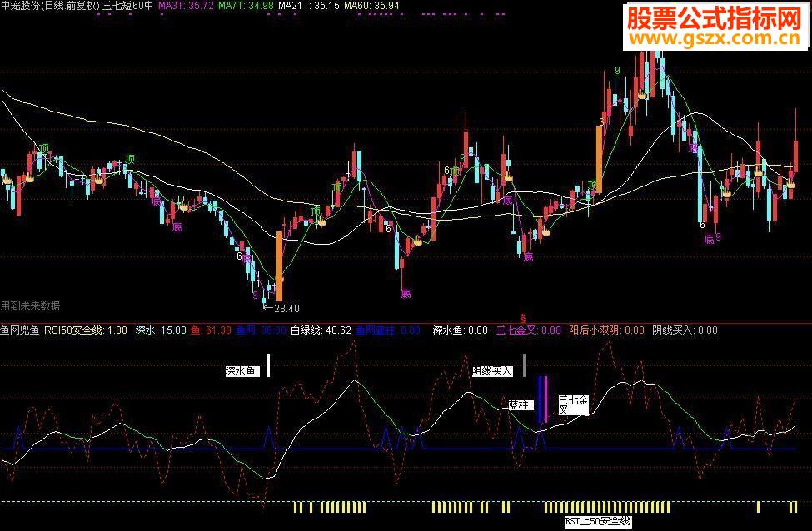The image size is (812, 531).
Task: Click the 用到未来数据 notice text
Action: tap(30, 306)
